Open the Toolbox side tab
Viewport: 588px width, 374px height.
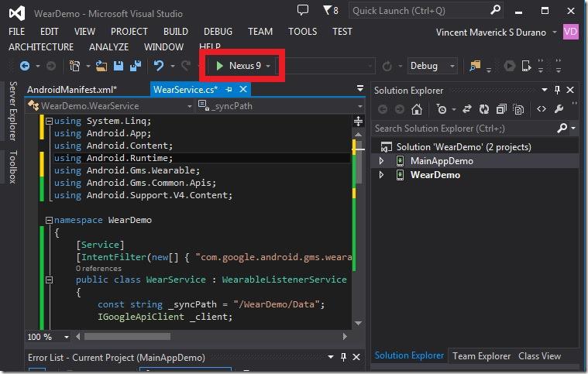(x=12, y=167)
